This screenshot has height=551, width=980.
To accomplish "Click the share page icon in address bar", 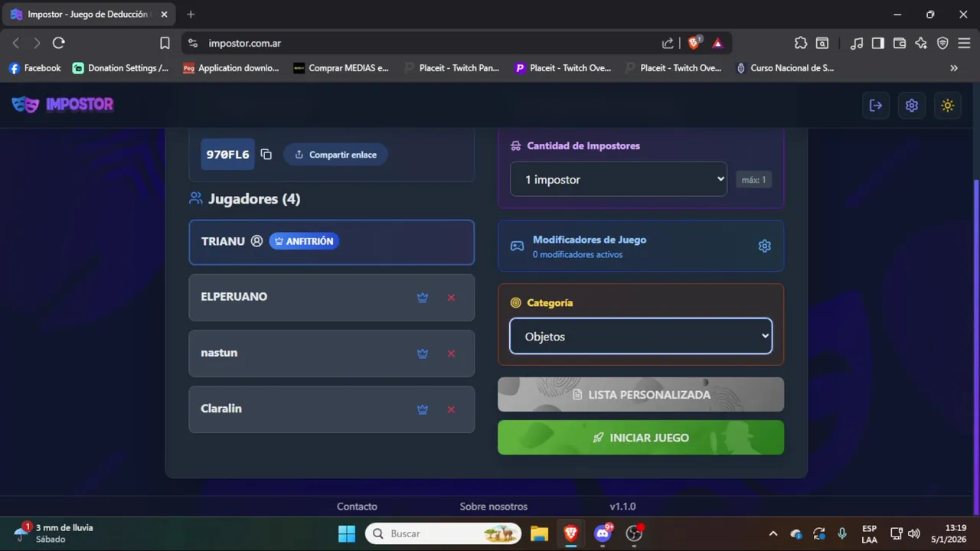I will pyautogui.click(x=668, y=44).
